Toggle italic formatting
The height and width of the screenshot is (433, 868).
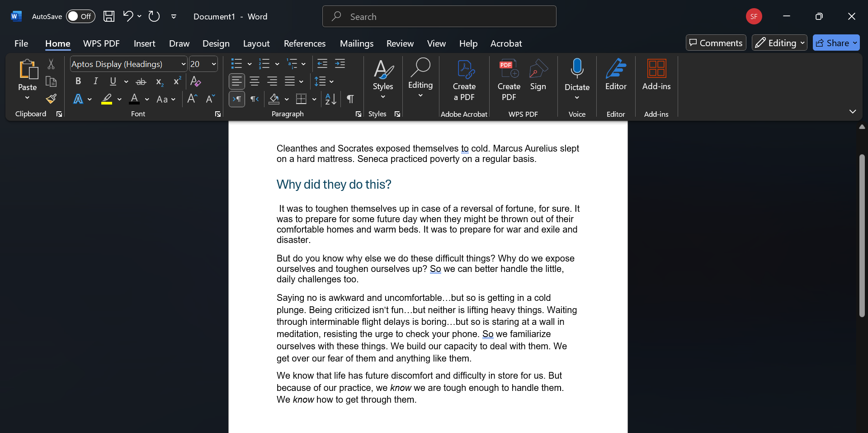[95, 81]
